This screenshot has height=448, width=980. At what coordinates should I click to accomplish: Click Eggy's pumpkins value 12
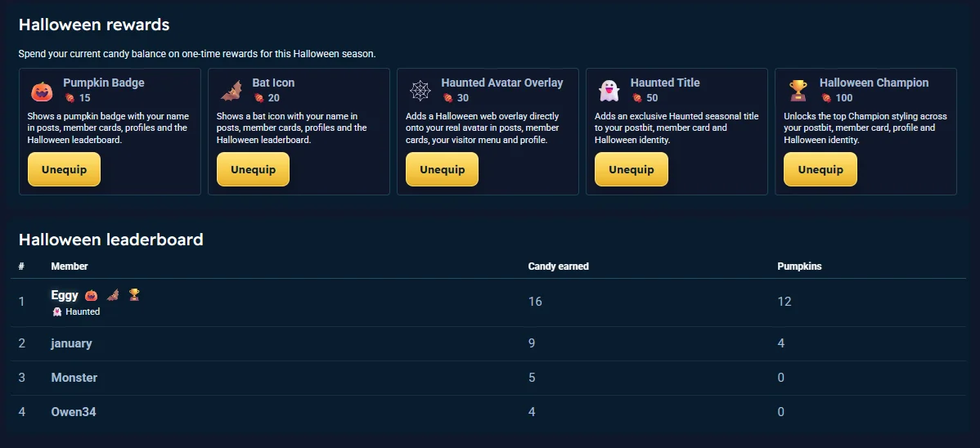coord(784,302)
